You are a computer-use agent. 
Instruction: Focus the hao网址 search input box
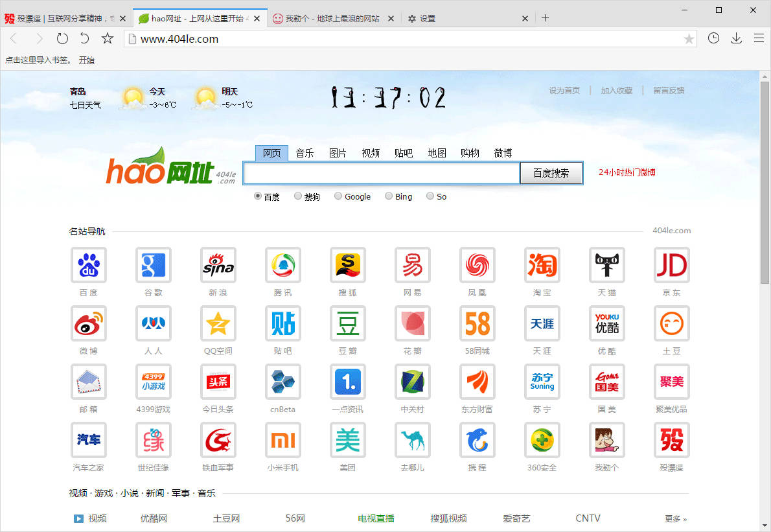click(x=382, y=173)
